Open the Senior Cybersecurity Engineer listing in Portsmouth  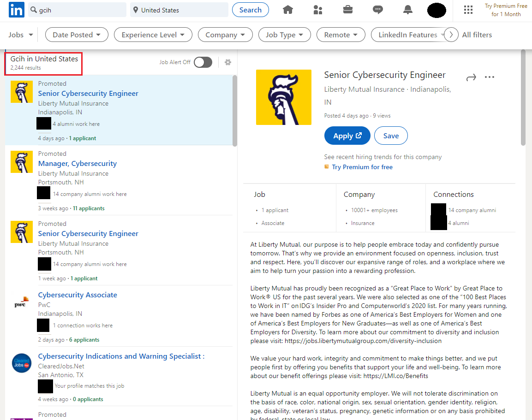tap(88, 234)
